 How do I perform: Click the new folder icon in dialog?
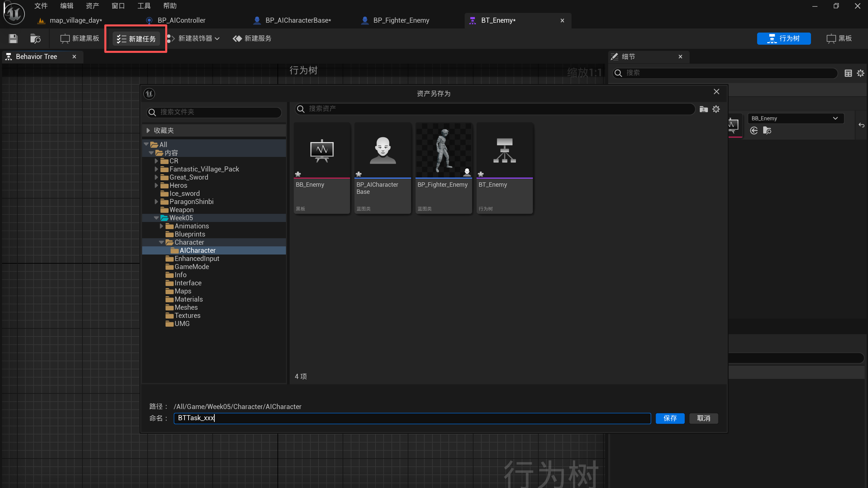coord(703,109)
